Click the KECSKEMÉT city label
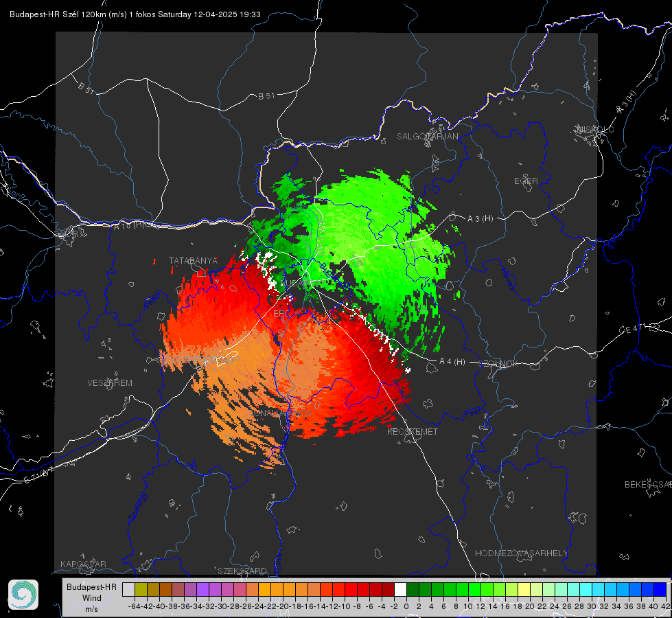 point(413,431)
